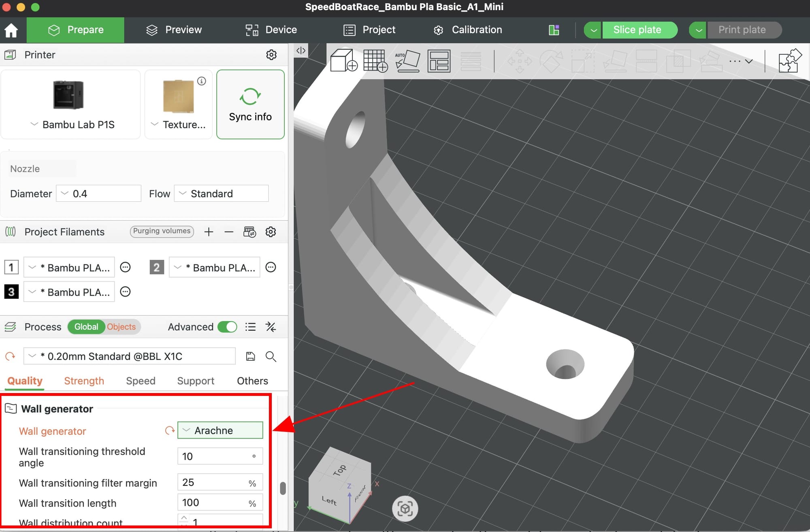
Task: Click filament 3 black color swatch
Action: tap(11, 292)
